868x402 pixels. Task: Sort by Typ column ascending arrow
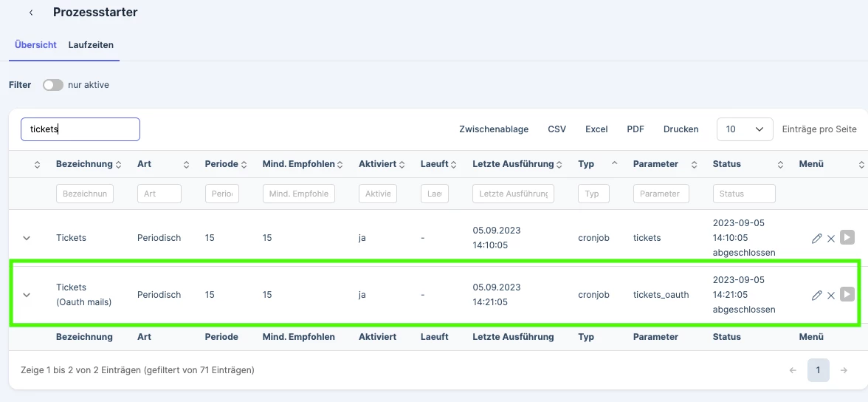pyautogui.click(x=614, y=163)
